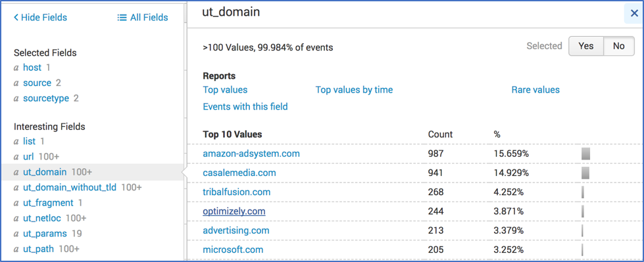644x262 pixels.
Task: Filter by advertising.com value
Action: click(236, 230)
